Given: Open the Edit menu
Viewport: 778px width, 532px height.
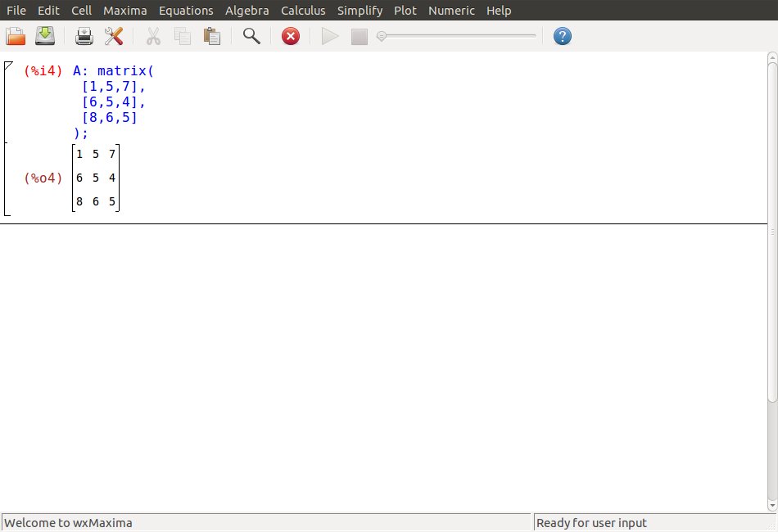Looking at the screenshot, I should coord(48,11).
